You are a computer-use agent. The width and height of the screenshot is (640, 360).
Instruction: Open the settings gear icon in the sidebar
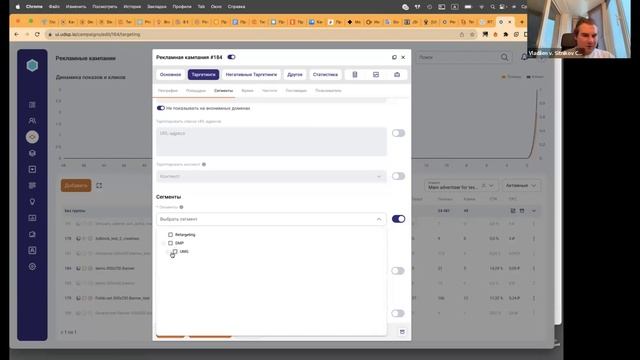(32, 267)
